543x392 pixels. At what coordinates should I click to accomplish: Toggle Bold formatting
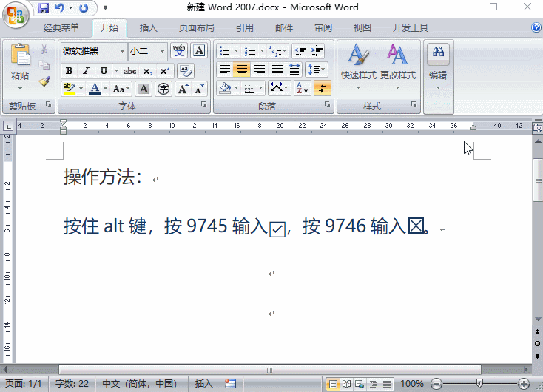pos(69,71)
